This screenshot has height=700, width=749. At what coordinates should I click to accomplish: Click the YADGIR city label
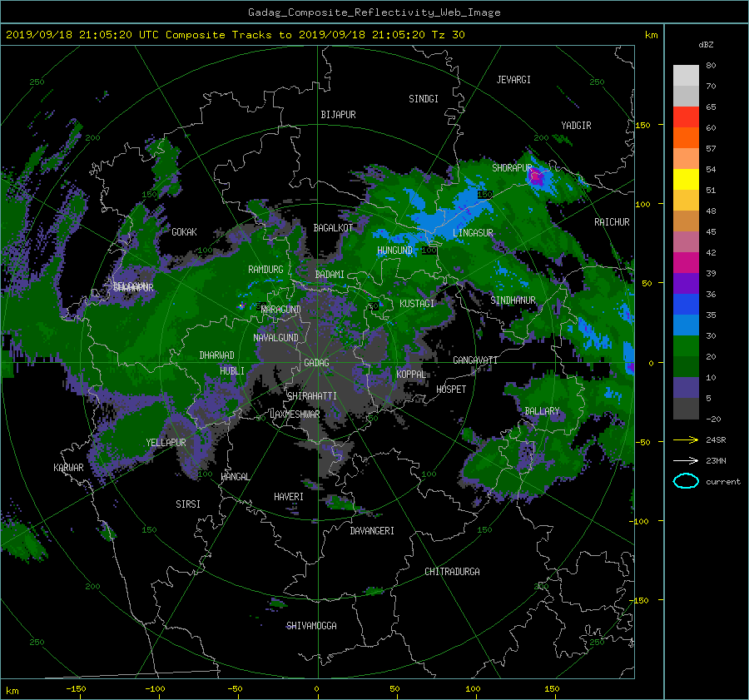(x=576, y=126)
